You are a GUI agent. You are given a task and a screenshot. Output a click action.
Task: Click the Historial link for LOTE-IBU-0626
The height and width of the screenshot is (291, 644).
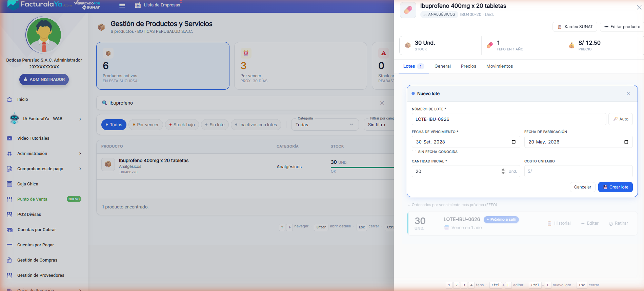(x=559, y=223)
